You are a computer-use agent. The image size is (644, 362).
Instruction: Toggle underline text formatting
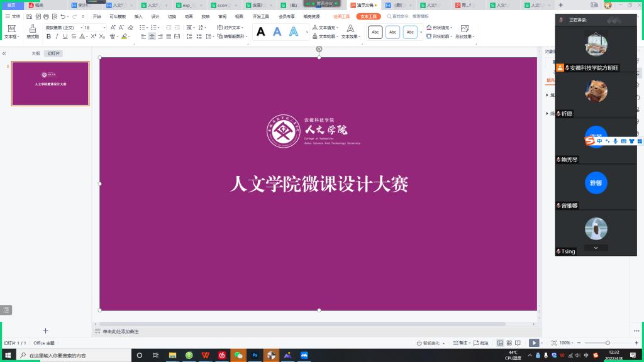[x=65, y=36]
